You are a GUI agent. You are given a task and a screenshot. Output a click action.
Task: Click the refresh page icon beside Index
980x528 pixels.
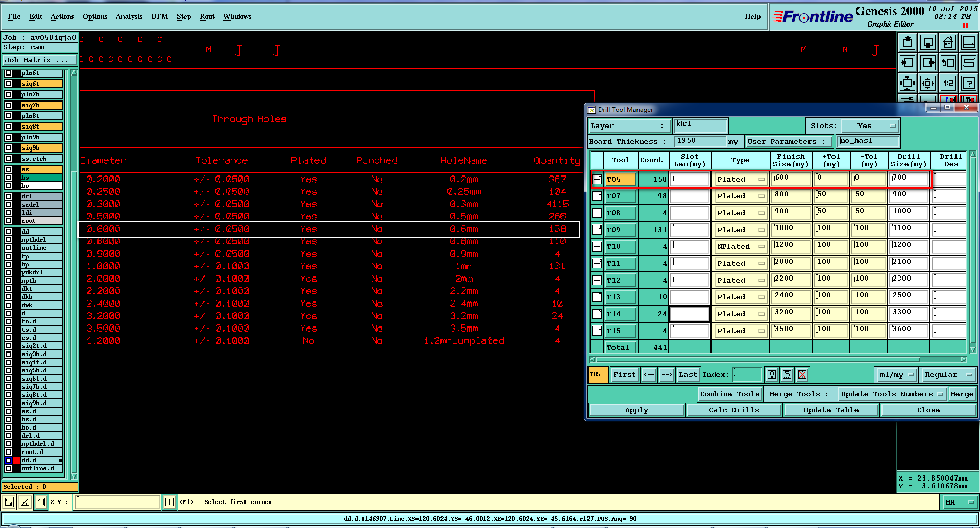787,374
